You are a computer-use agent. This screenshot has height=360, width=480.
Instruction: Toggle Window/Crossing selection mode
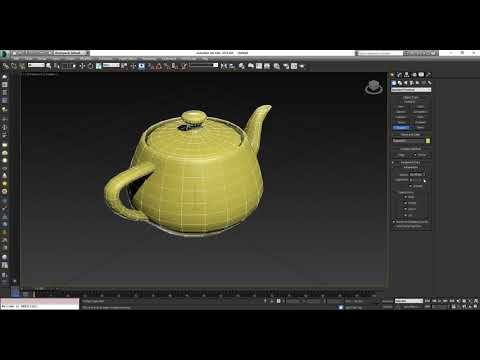tap(74, 66)
